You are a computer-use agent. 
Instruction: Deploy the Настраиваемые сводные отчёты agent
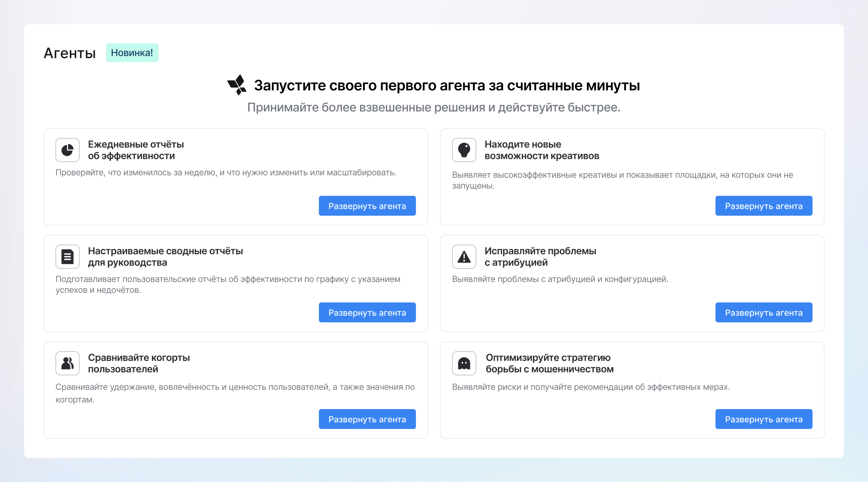pyautogui.click(x=367, y=312)
